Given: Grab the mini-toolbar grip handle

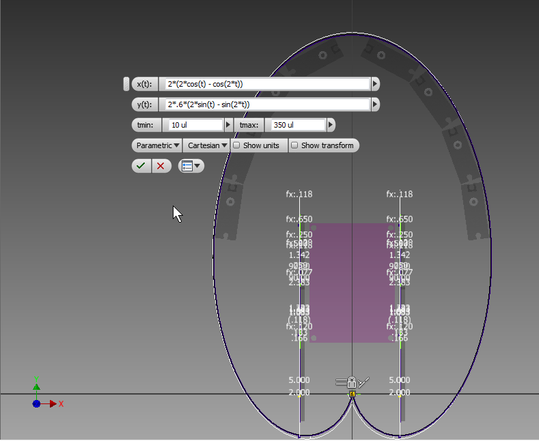Looking at the screenshot, I should [x=126, y=84].
